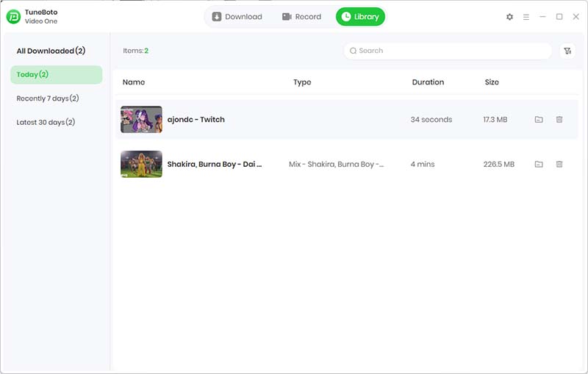Click the ajondc - Twitch thumbnail
This screenshot has width=588, height=374.
[x=141, y=120]
